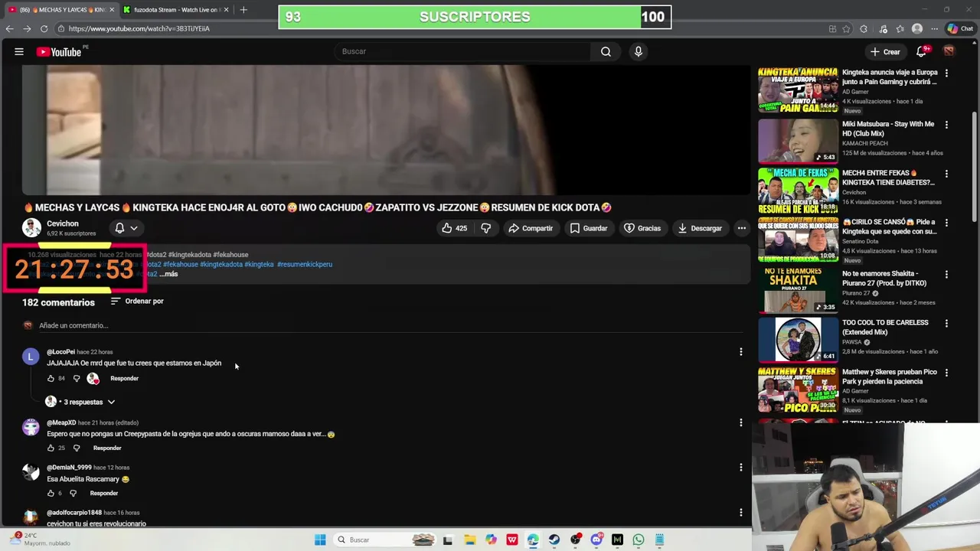Open Kingteka anuncia viaje a Europa thumbnail
This screenshot has width=980, height=551.
click(x=798, y=90)
